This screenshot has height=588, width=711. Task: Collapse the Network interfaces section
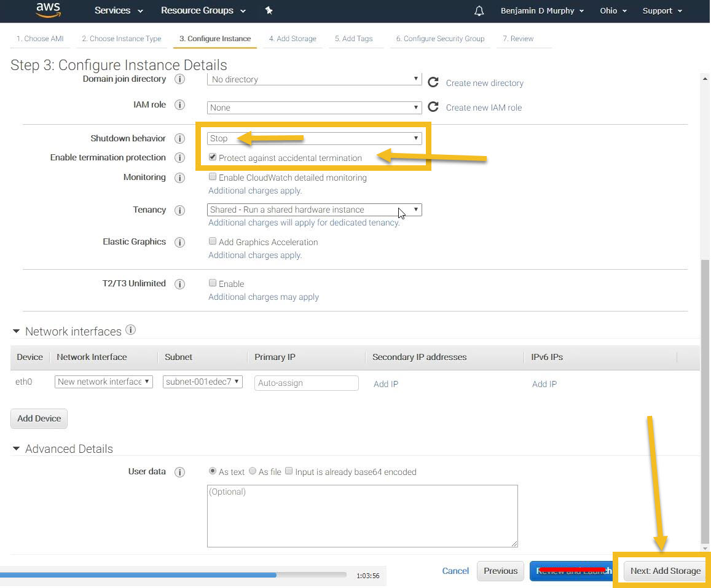(x=17, y=331)
